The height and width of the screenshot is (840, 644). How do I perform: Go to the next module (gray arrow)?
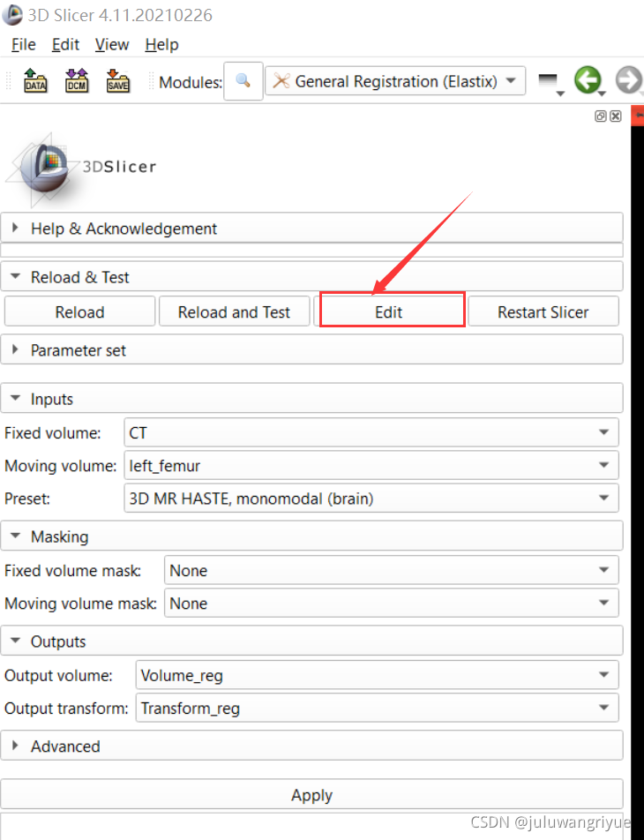coord(628,81)
